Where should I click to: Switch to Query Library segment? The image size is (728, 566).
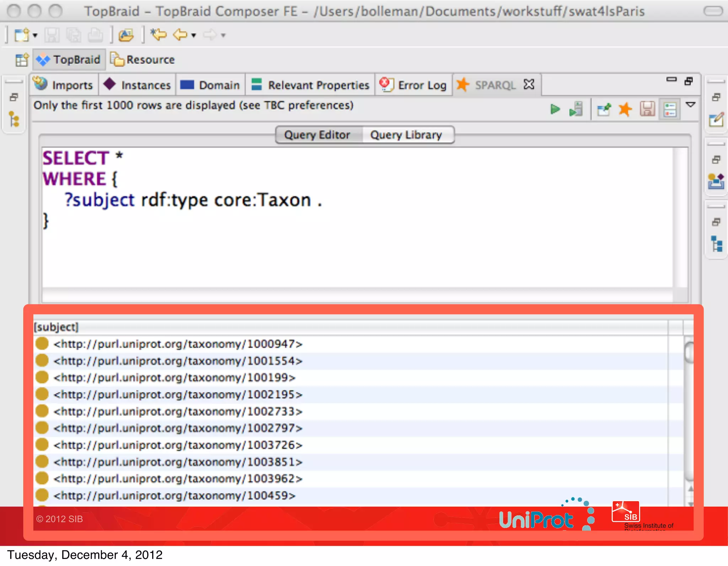[406, 135]
